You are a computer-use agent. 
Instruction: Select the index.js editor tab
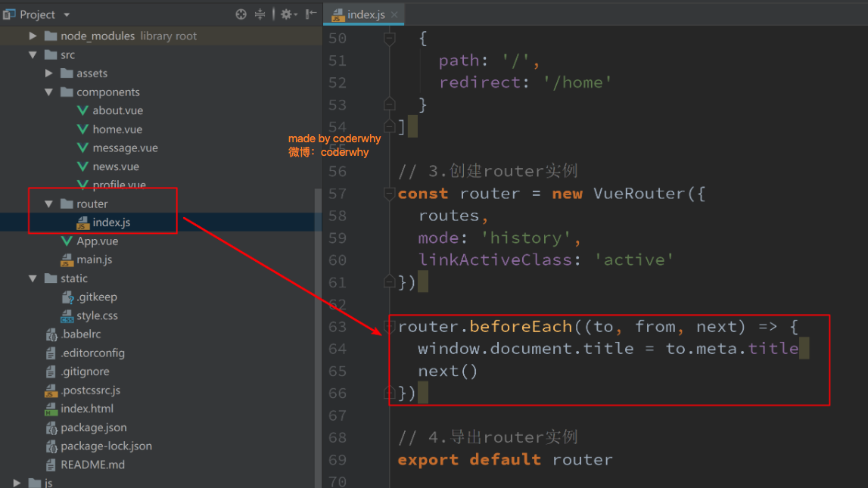364,14
